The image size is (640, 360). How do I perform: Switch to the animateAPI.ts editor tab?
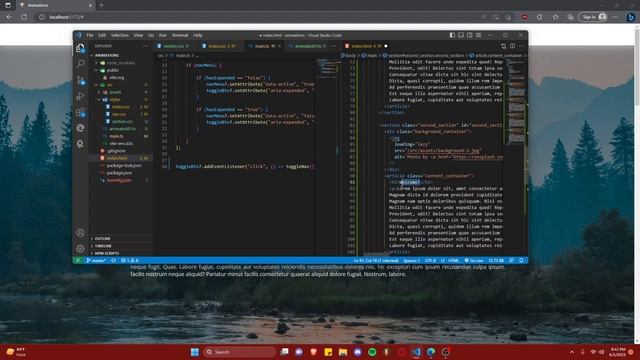(x=307, y=46)
